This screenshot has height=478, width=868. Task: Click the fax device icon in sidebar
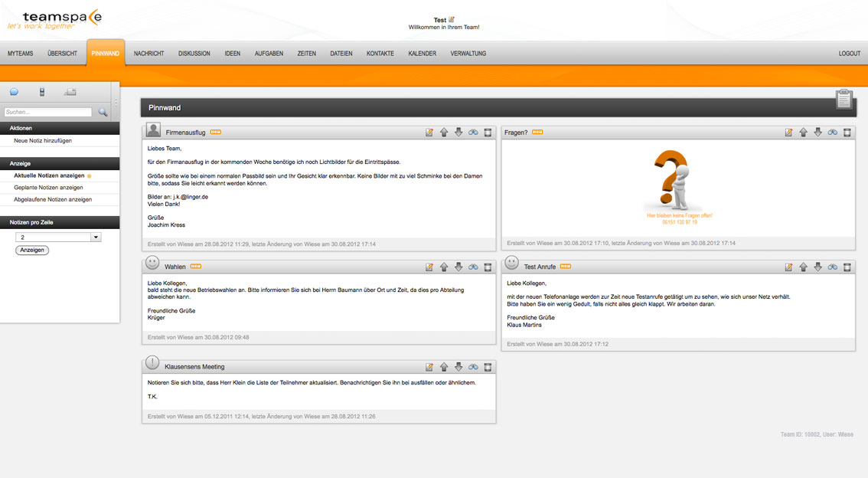pos(70,92)
